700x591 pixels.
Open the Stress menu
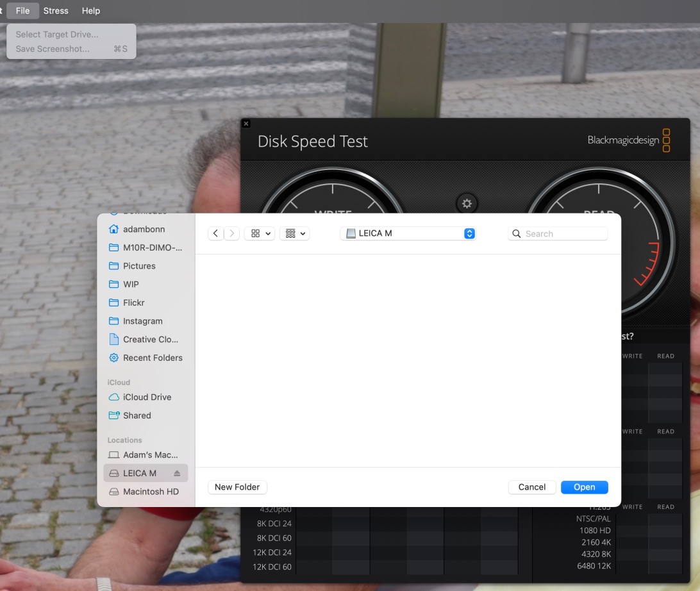click(x=56, y=11)
